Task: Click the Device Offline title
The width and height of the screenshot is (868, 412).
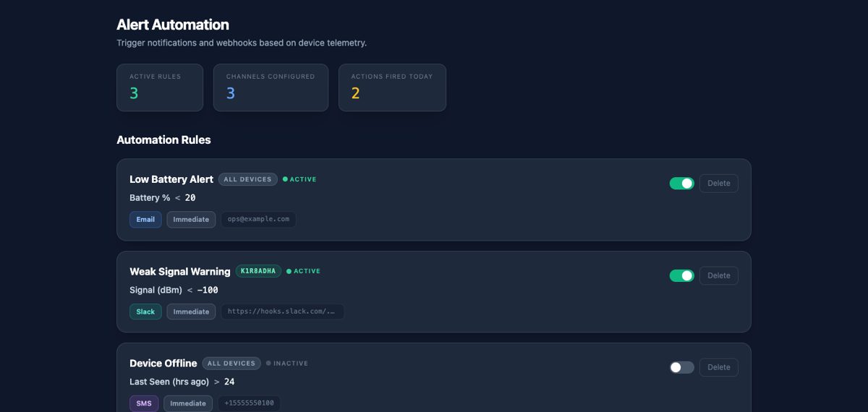Action: (163, 363)
